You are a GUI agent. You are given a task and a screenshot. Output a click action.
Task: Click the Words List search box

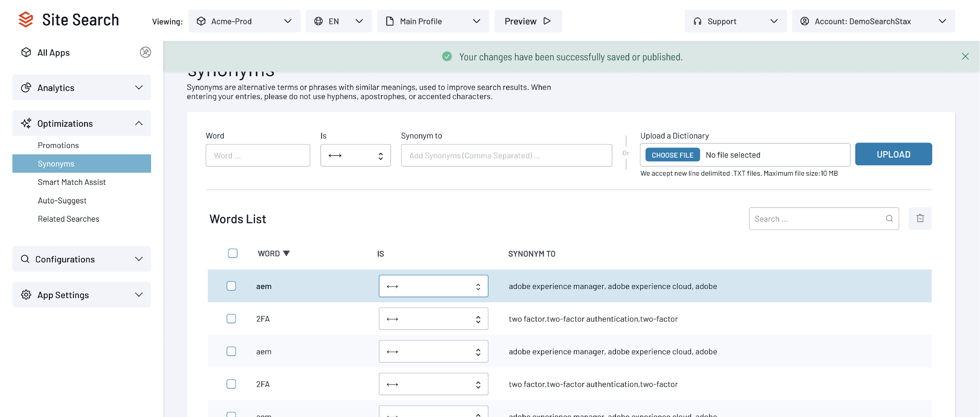click(824, 219)
